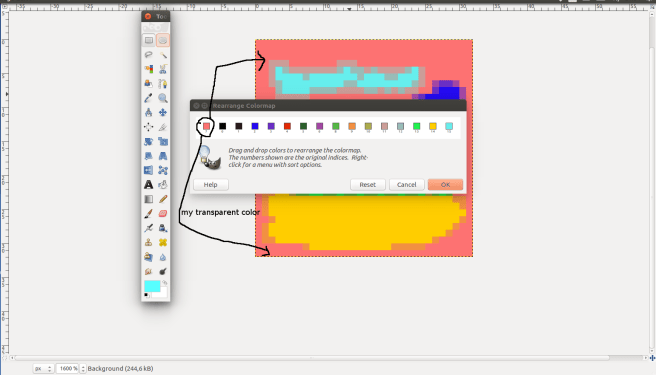Select the Select by Color tool
The image size is (656, 375).
[149, 69]
